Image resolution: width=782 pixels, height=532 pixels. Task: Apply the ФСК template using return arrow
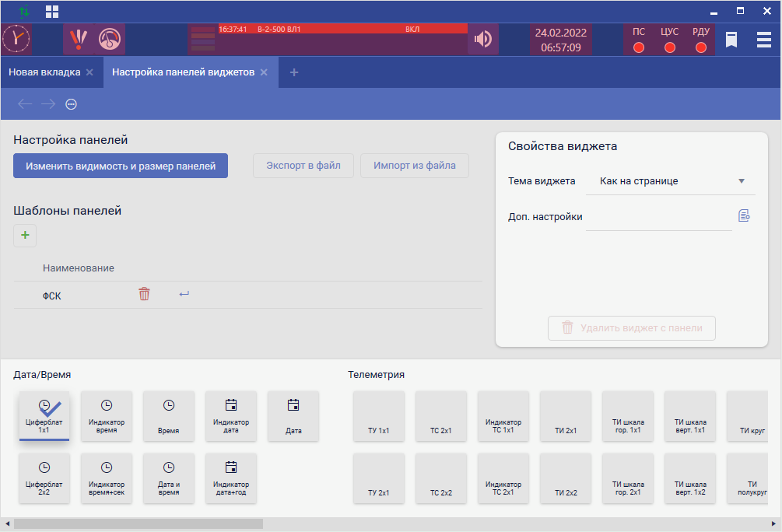pyautogui.click(x=184, y=294)
